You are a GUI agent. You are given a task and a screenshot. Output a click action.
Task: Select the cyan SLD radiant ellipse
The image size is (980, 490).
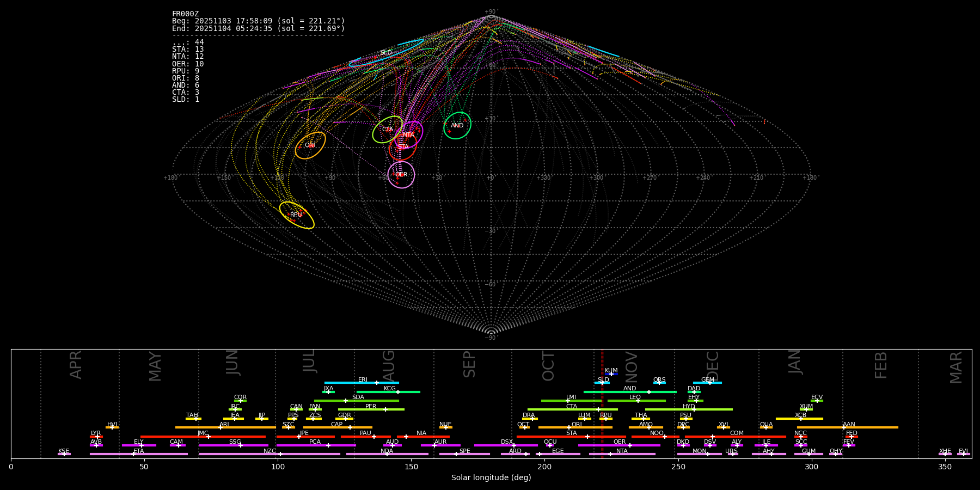click(386, 53)
